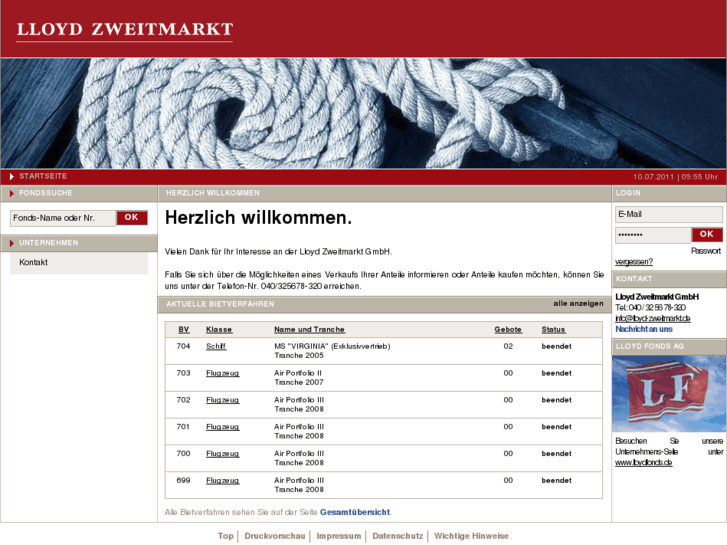
Task: Click the password login field
Action: click(x=653, y=235)
